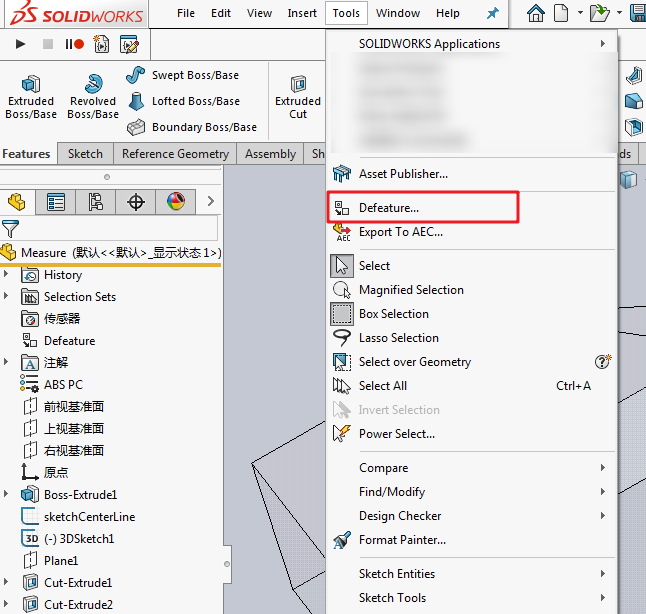Viewport: 646px width, 614px height.
Task: Open the New document dropdown arrow
Action: (x=580, y=13)
